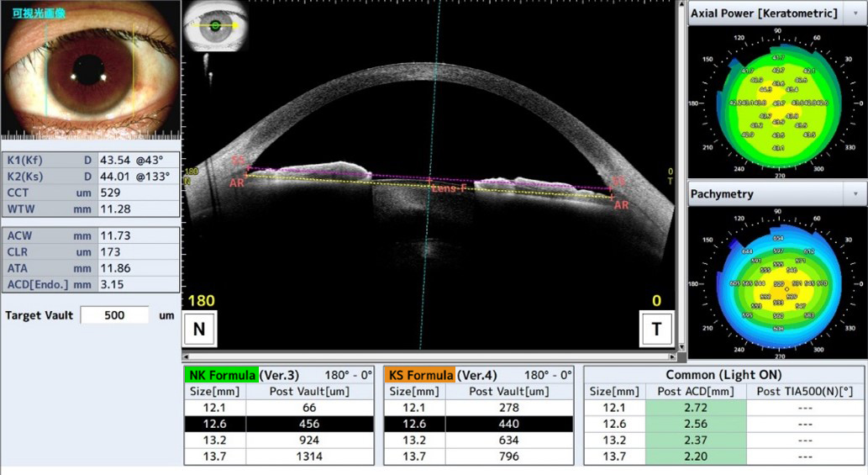Click the K2(Ks) value 44.01
The height and width of the screenshot is (475, 868).
click(115, 176)
